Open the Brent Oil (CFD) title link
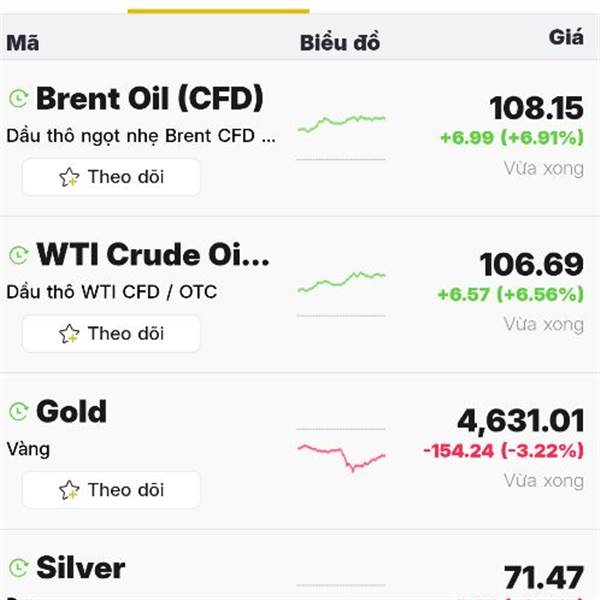Viewport: 600px width, 600px height. pyautogui.click(x=150, y=99)
